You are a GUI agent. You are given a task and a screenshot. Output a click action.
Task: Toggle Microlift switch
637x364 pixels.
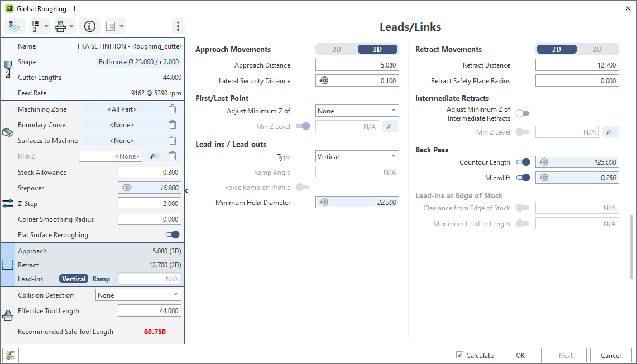coord(523,178)
